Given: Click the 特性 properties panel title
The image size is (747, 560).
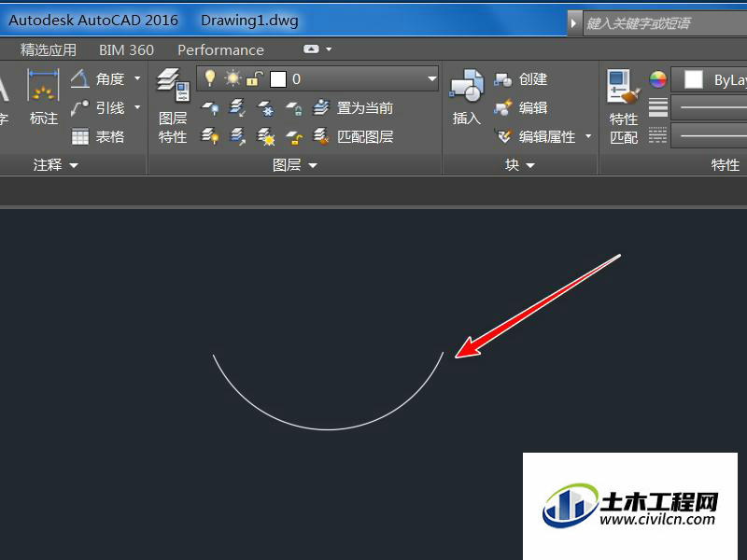Looking at the screenshot, I should tap(726, 165).
